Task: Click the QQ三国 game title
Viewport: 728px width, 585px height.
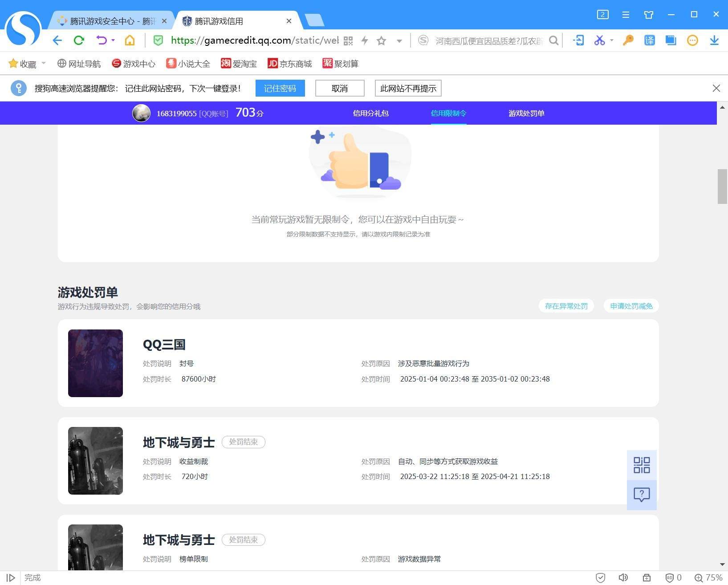Action: tap(164, 345)
